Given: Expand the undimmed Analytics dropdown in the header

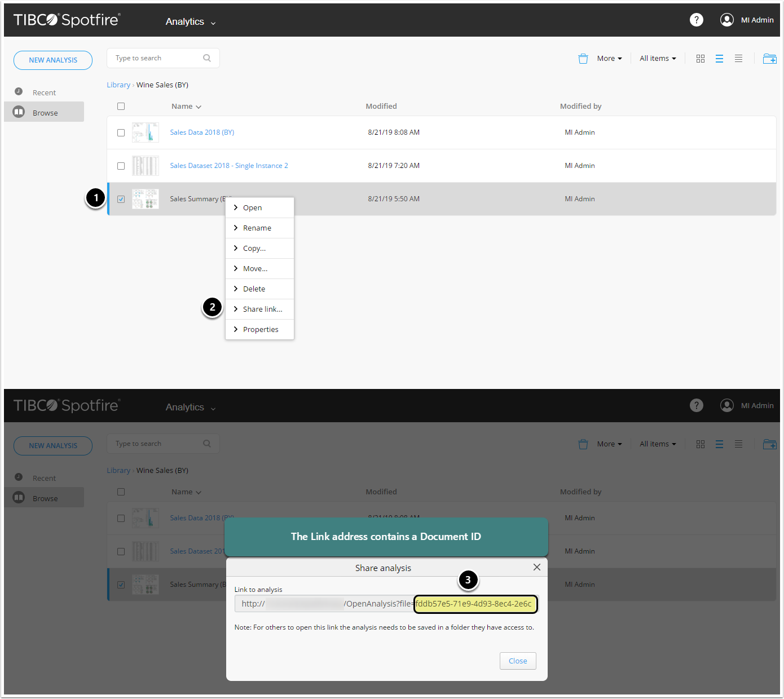Looking at the screenshot, I should click(191, 22).
